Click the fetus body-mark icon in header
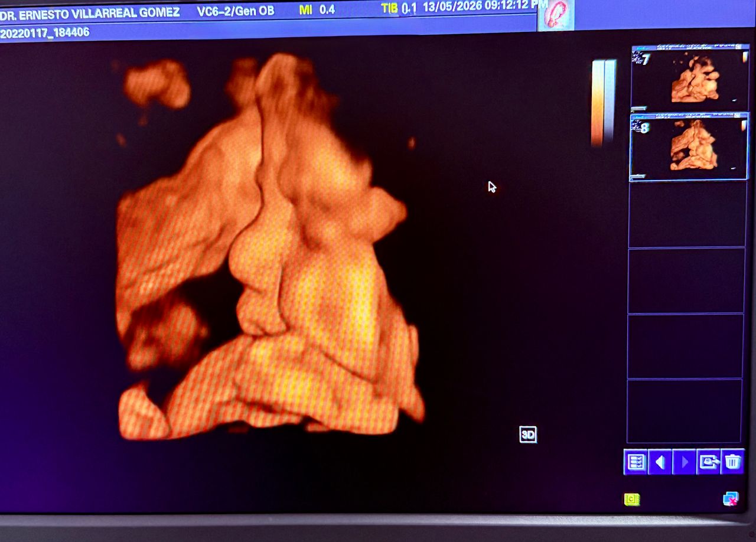Viewport: 756px width, 542px height. pos(556,15)
